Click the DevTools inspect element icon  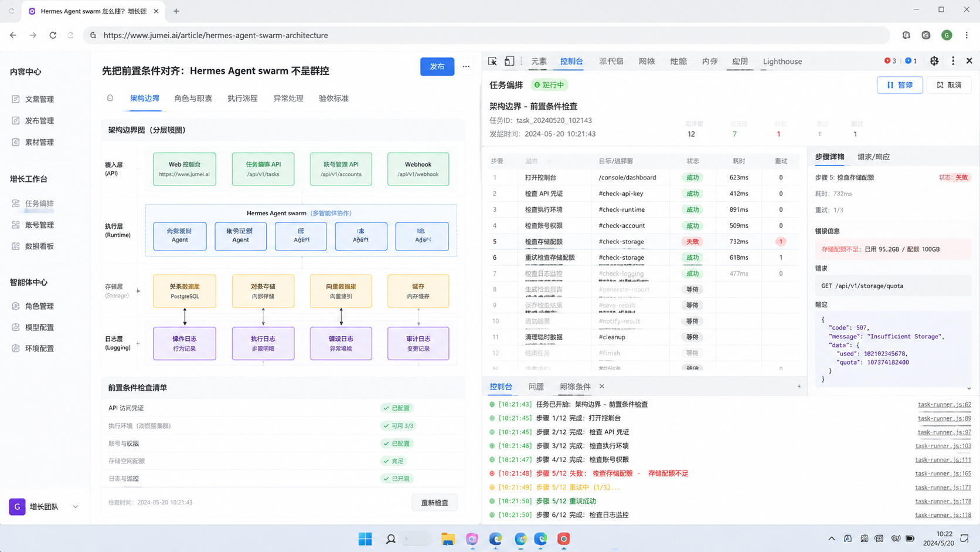click(492, 61)
